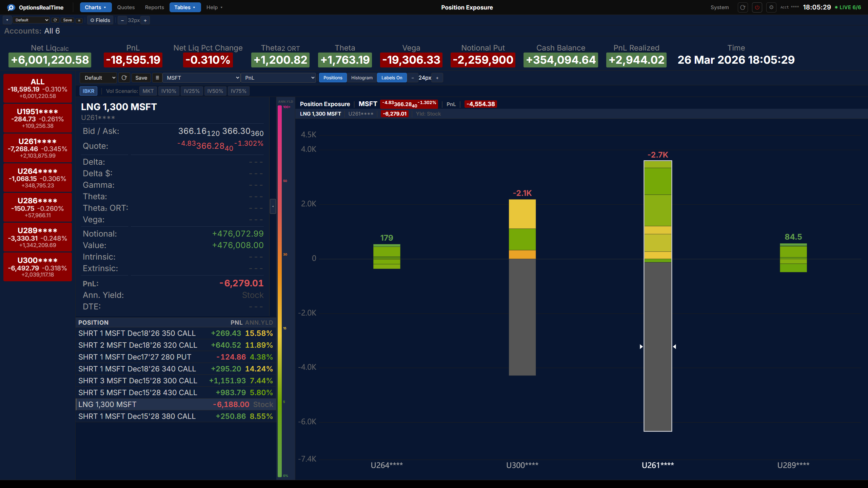Click the OptionsRealTime logo icon

(x=11, y=7)
